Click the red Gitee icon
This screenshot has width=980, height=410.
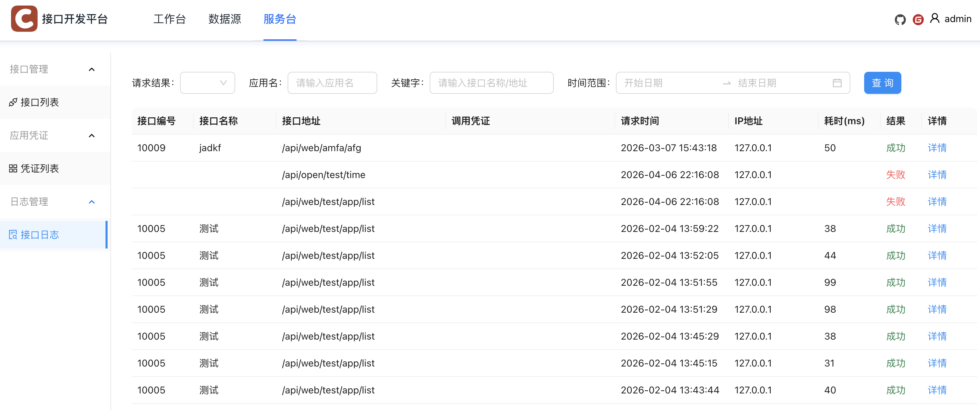(918, 19)
